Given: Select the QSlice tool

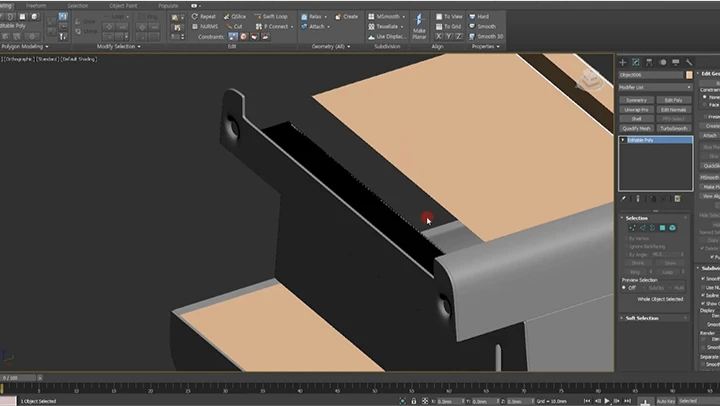Looking at the screenshot, I should coord(235,17).
